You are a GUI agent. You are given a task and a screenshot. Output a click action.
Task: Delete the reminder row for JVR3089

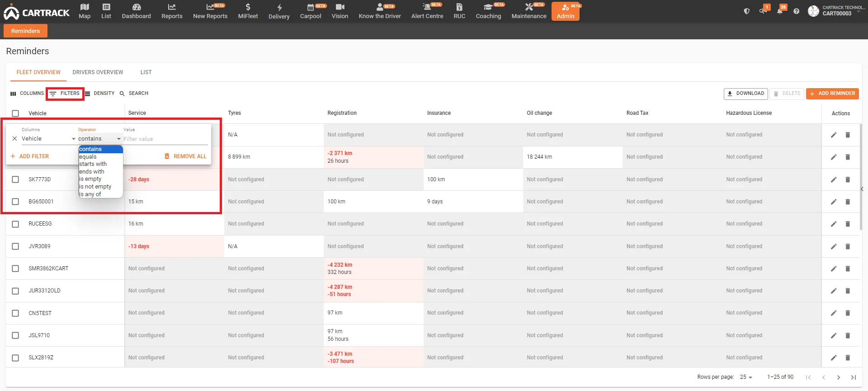(848, 246)
